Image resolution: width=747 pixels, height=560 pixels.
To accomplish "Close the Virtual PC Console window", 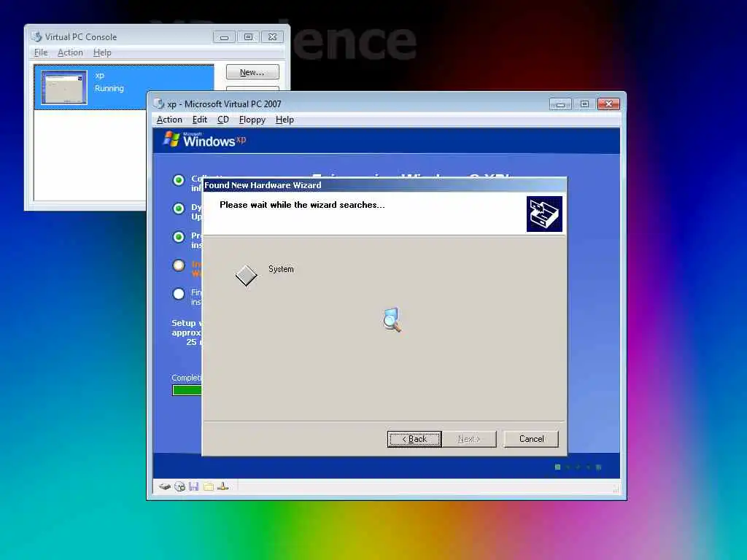I will coord(272,36).
